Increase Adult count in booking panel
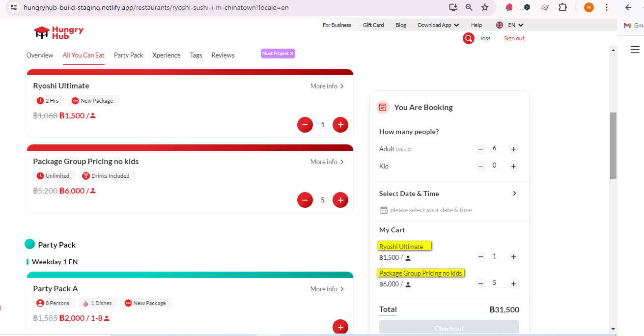This screenshot has height=336, width=644. point(513,149)
